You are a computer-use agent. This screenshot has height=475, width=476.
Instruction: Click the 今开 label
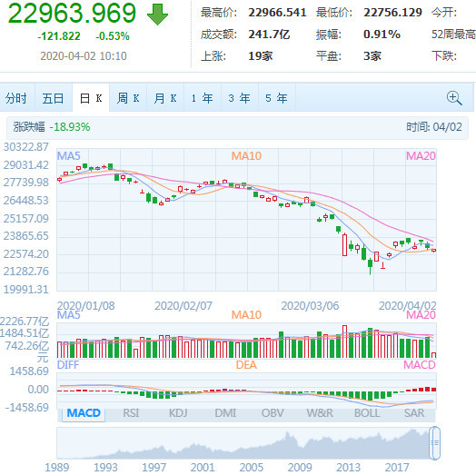click(x=444, y=13)
